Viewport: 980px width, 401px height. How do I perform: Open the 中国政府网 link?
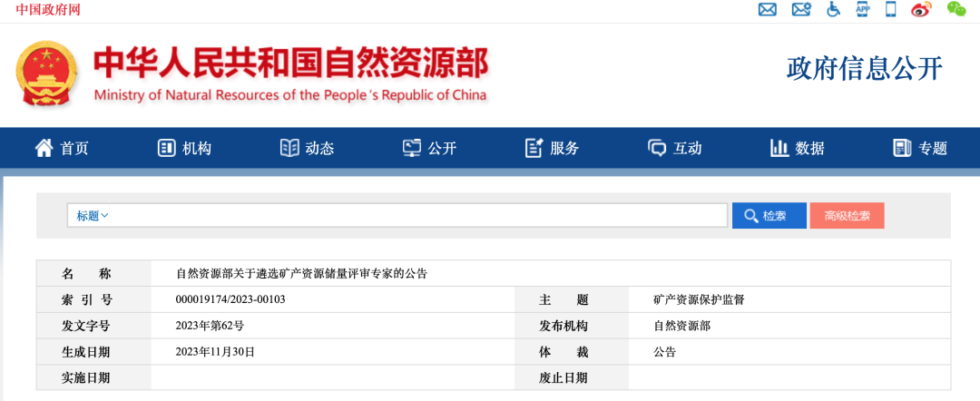(48, 9)
